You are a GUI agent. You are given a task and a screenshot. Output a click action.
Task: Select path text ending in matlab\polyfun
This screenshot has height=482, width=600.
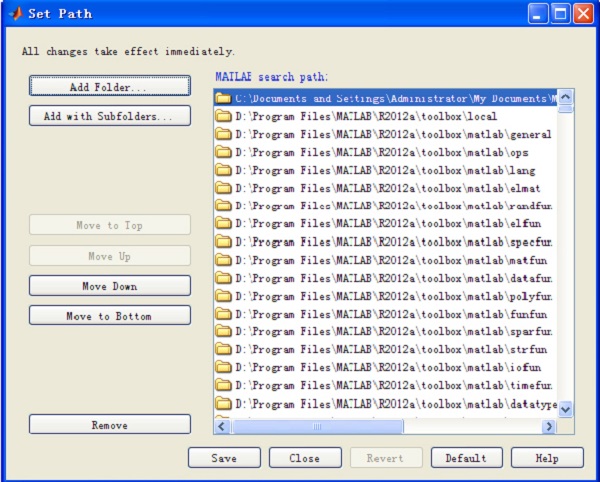[x=394, y=296]
